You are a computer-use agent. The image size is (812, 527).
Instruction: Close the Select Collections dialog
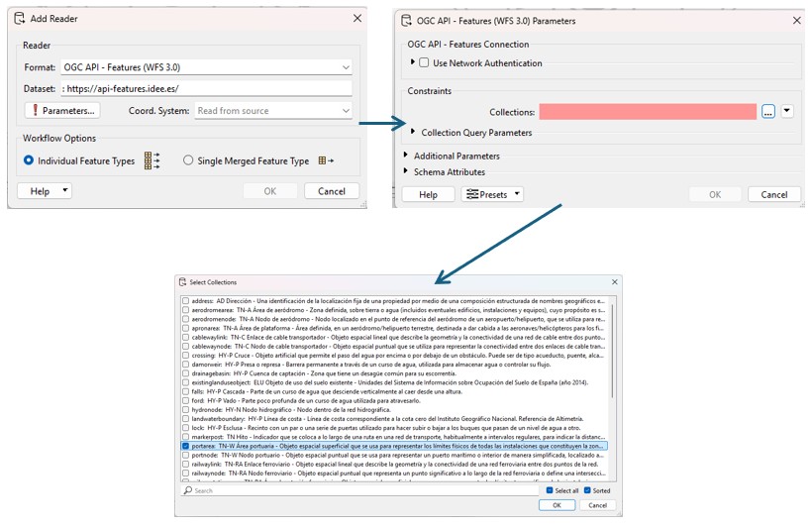click(613, 282)
